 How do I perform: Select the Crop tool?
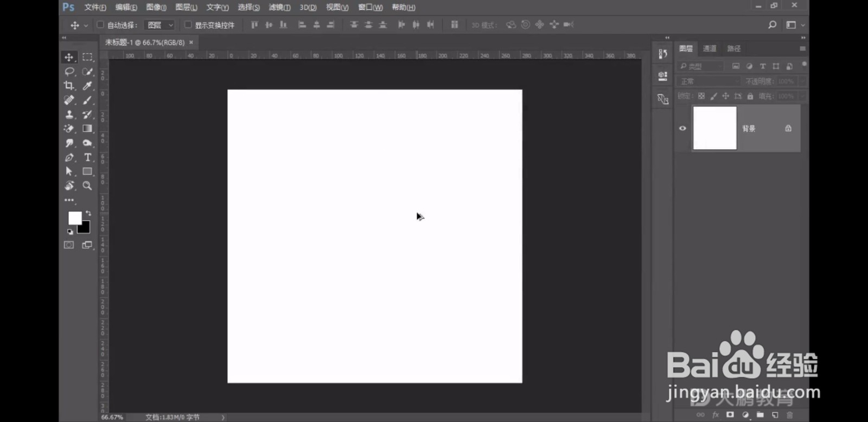[69, 86]
